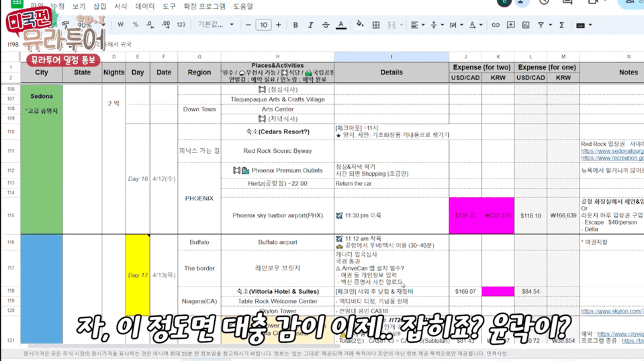Format as currency with the W button
The image size is (644, 361).
click(x=120, y=25)
